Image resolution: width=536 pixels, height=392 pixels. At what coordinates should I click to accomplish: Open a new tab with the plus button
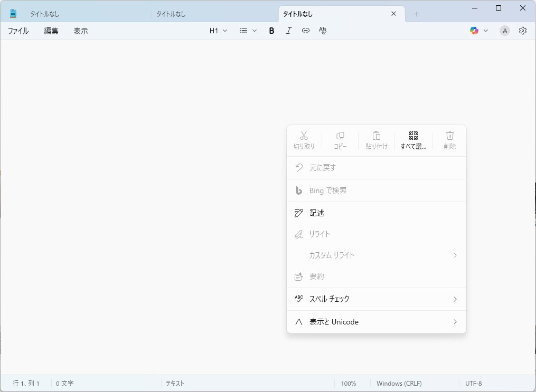(x=417, y=13)
